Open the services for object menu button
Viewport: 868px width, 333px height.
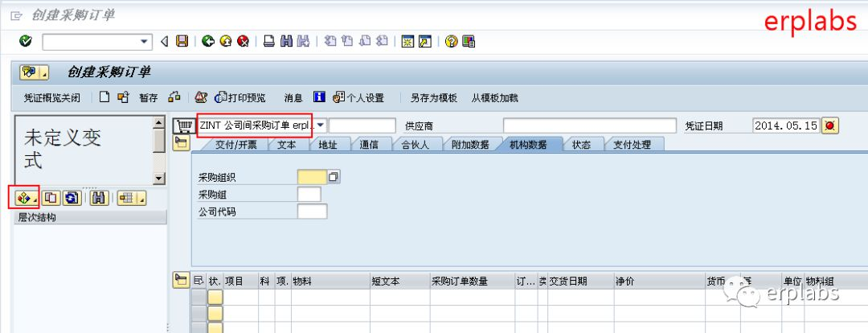tap(35, 72)
